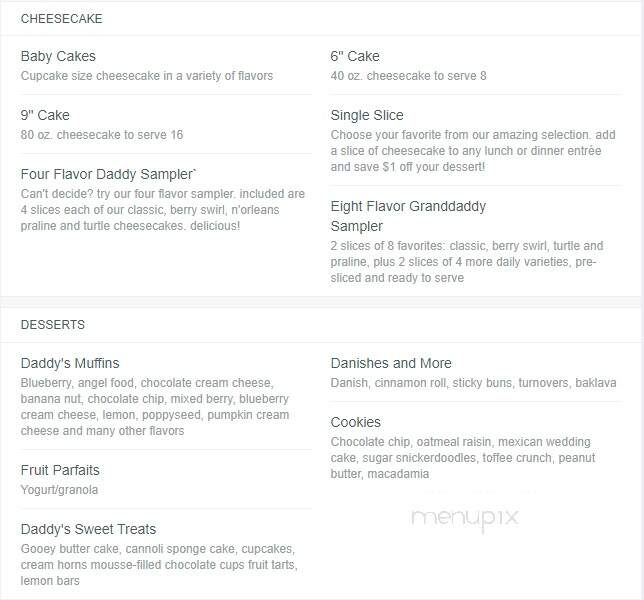
Task: Click the DESSERTS section header
Action: pos(53,325)
